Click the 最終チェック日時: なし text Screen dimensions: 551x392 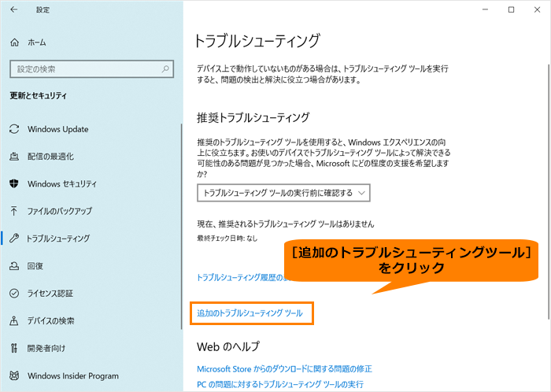point(227,239)
